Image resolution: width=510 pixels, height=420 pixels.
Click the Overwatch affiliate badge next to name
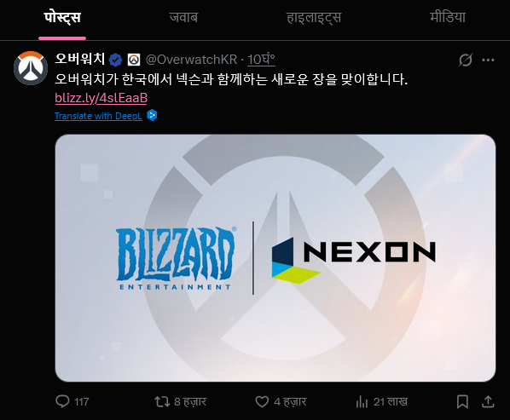pyautogui.click(x=134, y=60)
